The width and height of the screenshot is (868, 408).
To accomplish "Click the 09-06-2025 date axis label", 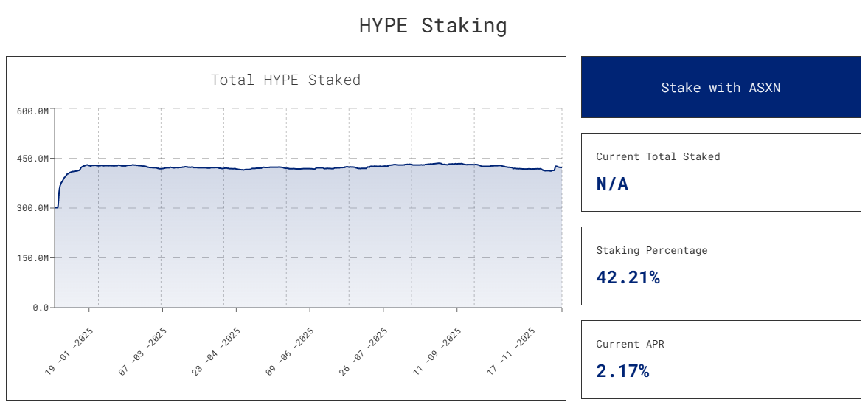I will 291,352.
